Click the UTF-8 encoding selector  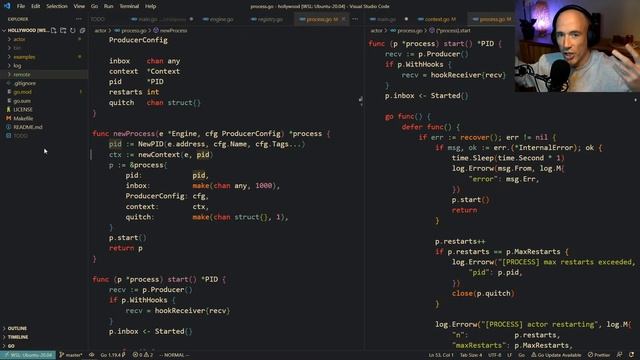495,355
